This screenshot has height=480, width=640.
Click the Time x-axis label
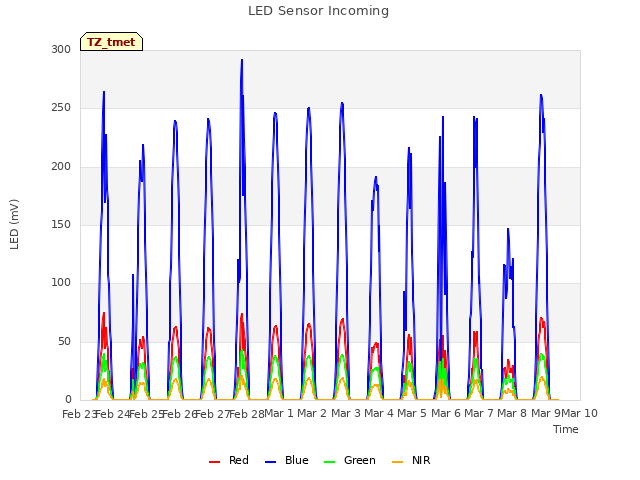(566, 429)
